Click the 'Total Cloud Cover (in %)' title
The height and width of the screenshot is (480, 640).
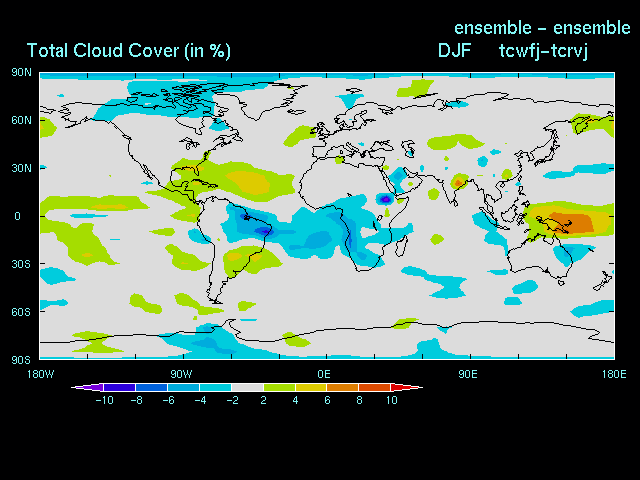(129, 51)
